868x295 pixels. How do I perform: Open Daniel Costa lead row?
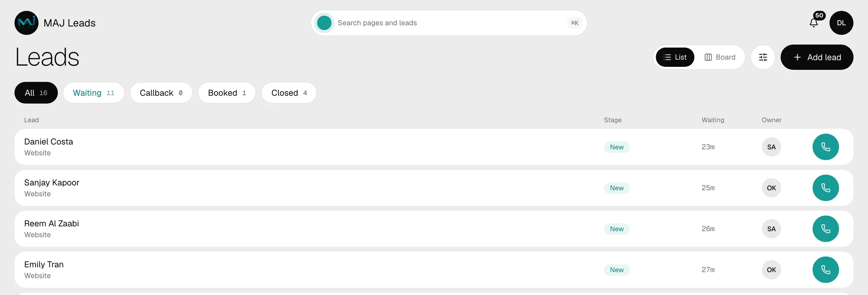(434, 147)
